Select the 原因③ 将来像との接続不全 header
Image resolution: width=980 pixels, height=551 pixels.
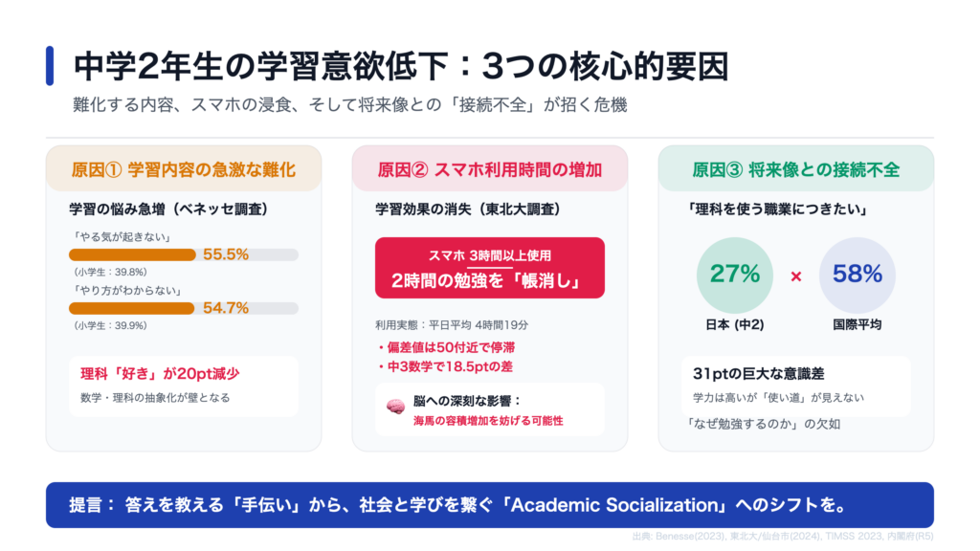(x=796, y=169)
